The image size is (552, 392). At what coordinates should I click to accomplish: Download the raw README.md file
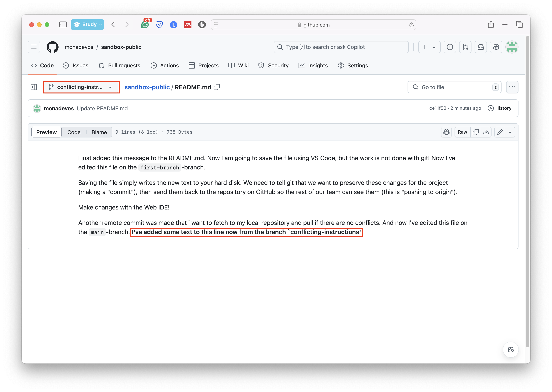pos(486,132)
